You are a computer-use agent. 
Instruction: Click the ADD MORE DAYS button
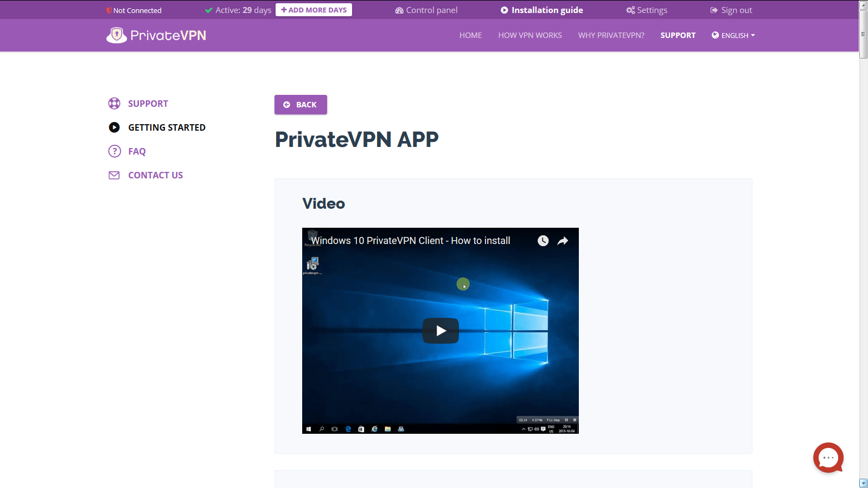coord(314,10)
